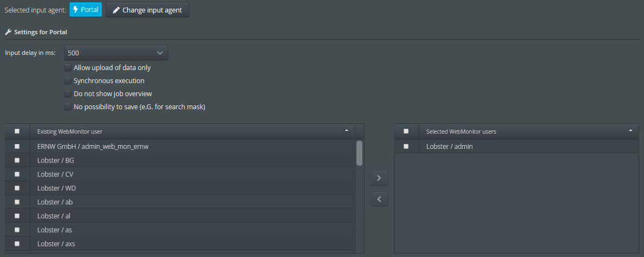
Task: Check the Lobster / admin selected user
Action: click(x=406, y=146)
